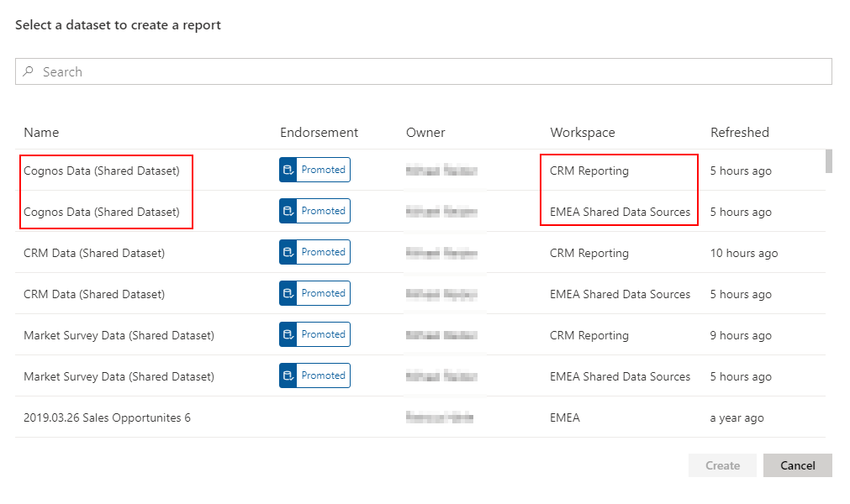Click the 9 hours ago refreshed cell
850x504 pixels.
(x=741, y=336)
